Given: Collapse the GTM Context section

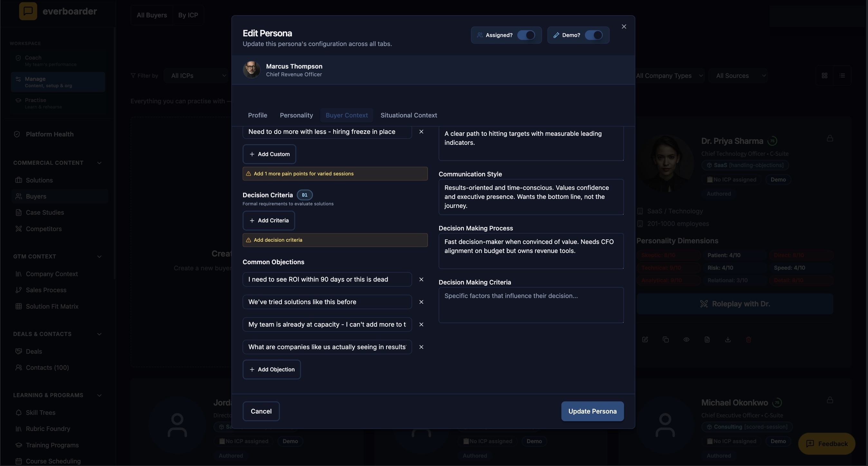Looking at the screenshot, I should (99, 256).
